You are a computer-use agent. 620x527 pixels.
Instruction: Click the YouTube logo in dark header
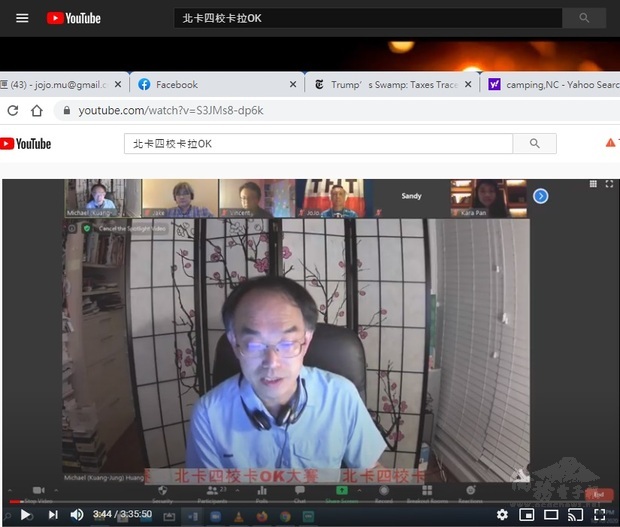click(74, 18)
